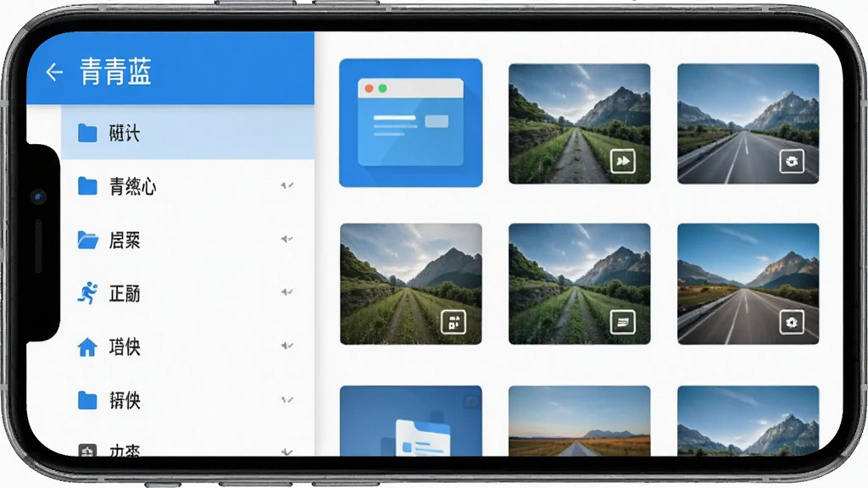Select the running figure icon

(87, 292)
